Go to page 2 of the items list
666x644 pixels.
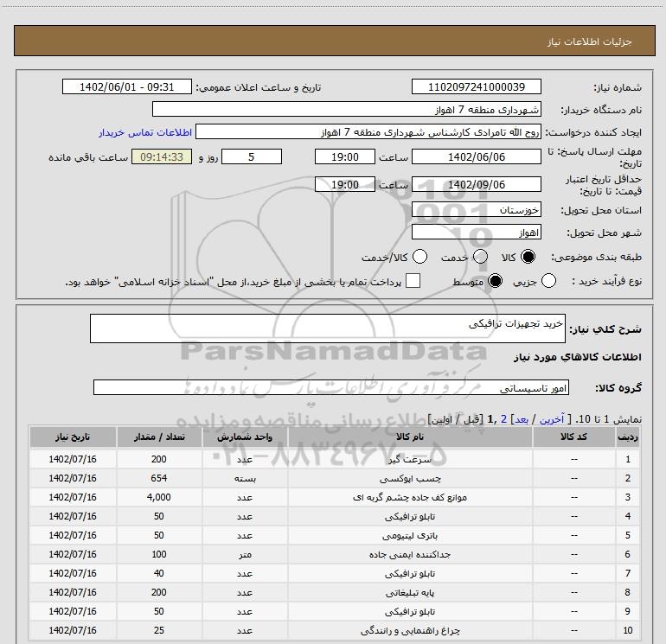[503, 419]
